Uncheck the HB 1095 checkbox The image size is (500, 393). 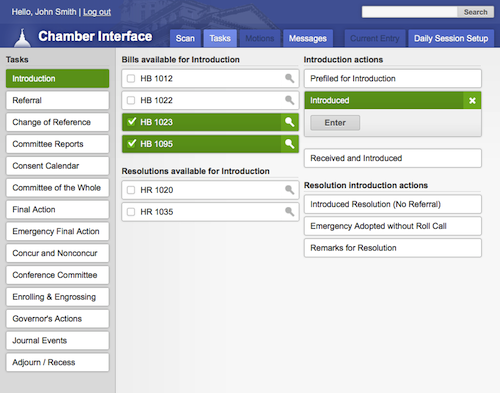click(132, 143)
